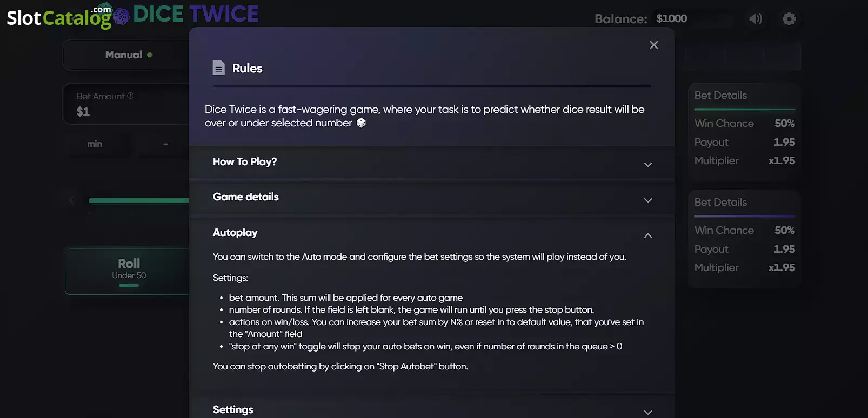The height and width of the screenshot is (418, 868).
Task: Click the minus bet adjustment button
Action: (x=165, y=144)
